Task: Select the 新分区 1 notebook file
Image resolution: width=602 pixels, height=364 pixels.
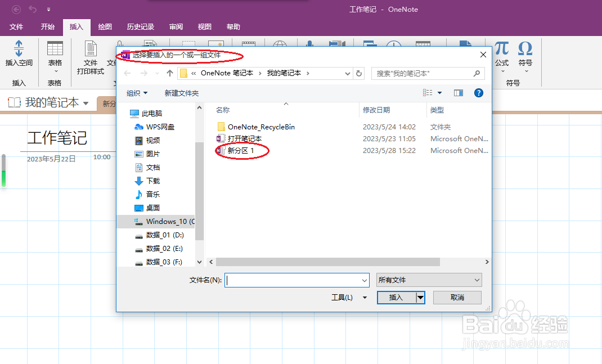Action: 241,150
